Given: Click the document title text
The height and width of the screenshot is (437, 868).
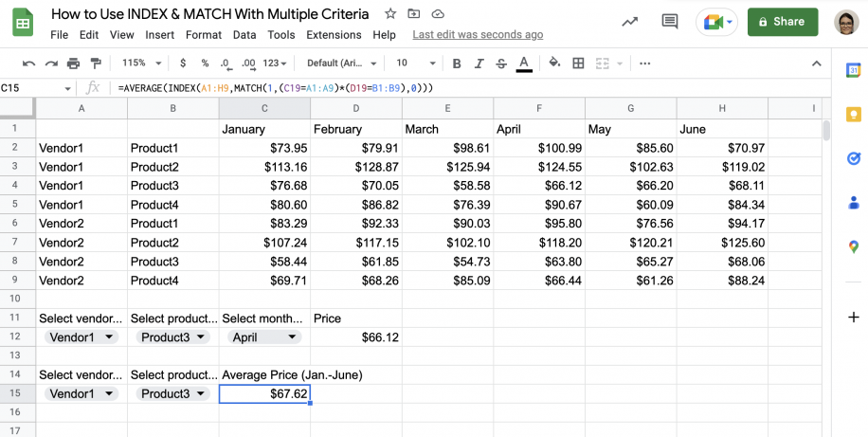Looking at the screenshot, I should [x=209, y=14].
